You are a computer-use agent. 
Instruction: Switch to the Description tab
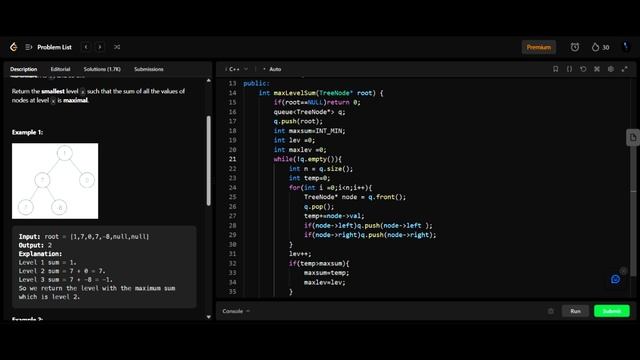pos(24,69)
